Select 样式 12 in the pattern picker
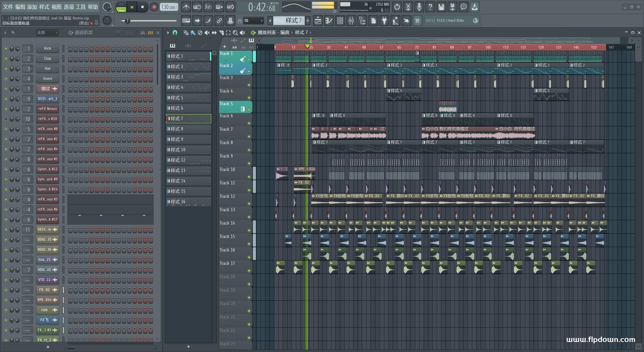 (189, 160)
